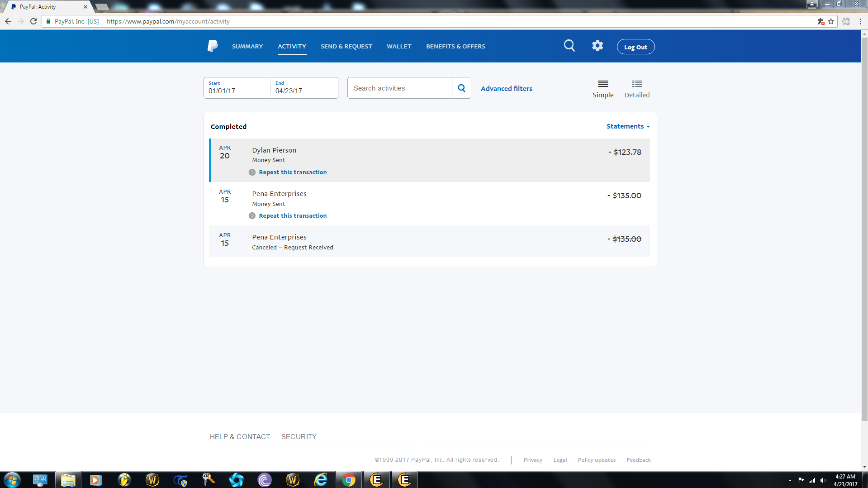Open the search magnifier in PayPal header

569,46
